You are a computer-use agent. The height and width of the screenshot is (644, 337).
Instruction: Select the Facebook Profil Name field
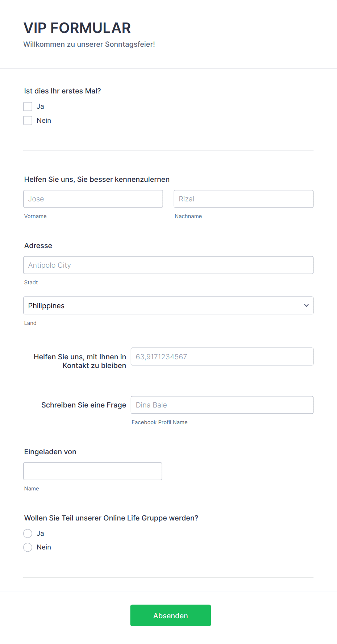(x=222, y=405)
